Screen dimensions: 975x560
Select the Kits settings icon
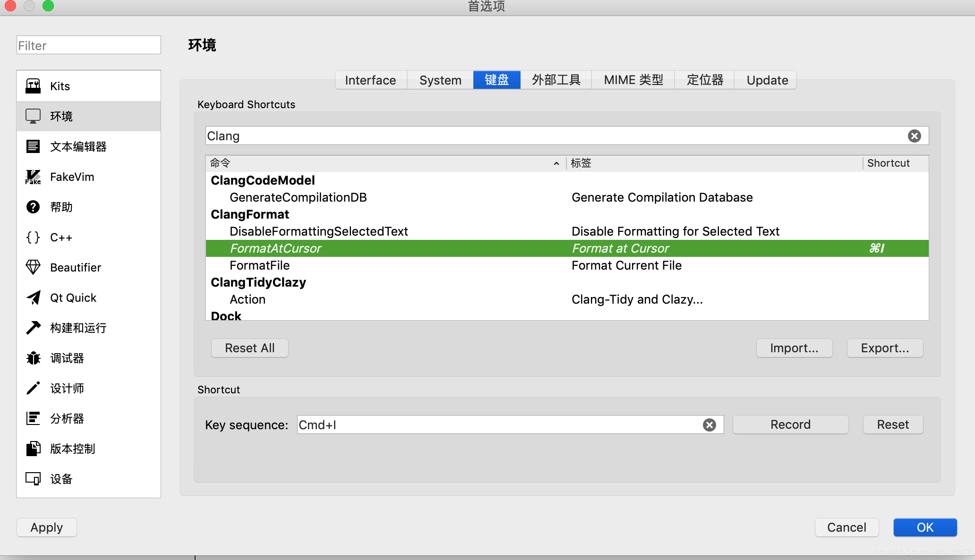[34, 85]
